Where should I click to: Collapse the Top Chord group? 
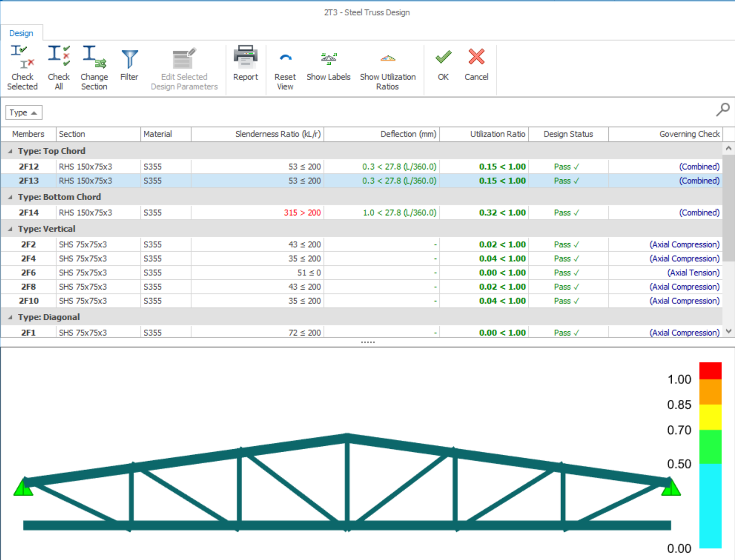[10, 151]
